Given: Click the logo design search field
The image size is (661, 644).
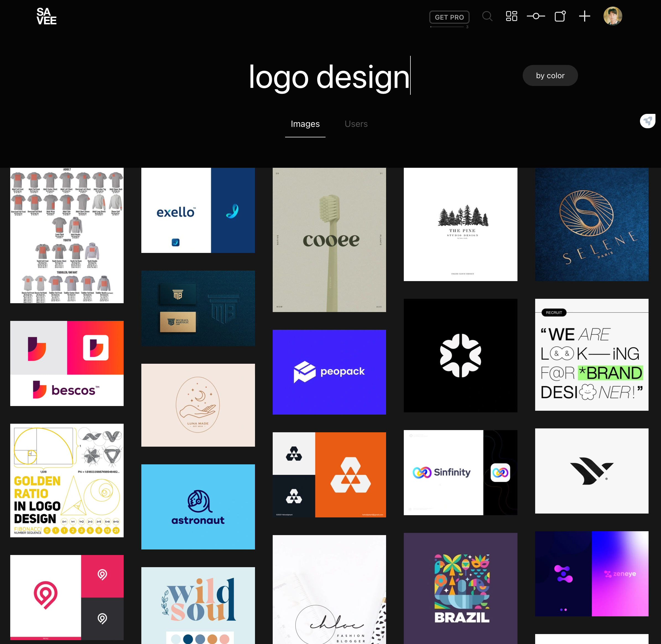Looking at the screenshot, I should [329, 77].
